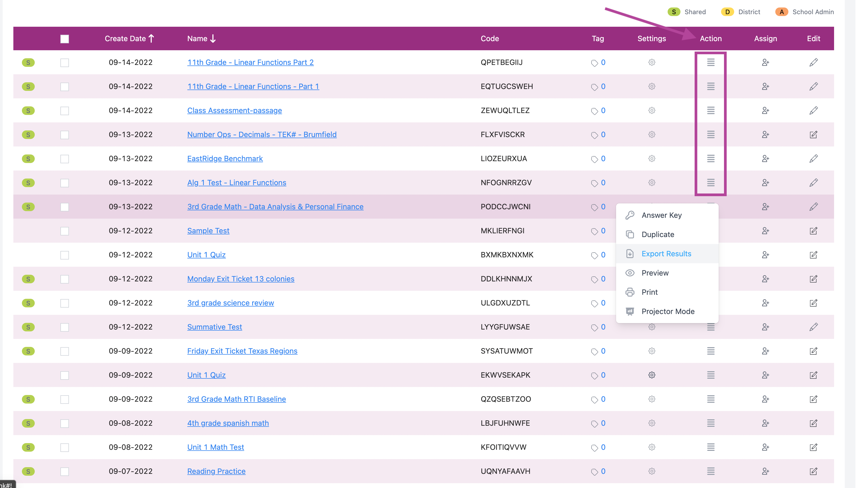Viewport: 868px width, 488px height.
Task: Open action menu for Class Assessment-passage row
Action: 711,111
